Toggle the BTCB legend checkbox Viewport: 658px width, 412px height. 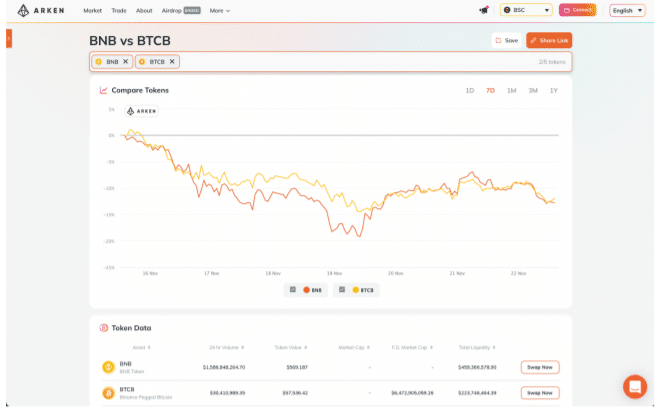tap(342, 289)
